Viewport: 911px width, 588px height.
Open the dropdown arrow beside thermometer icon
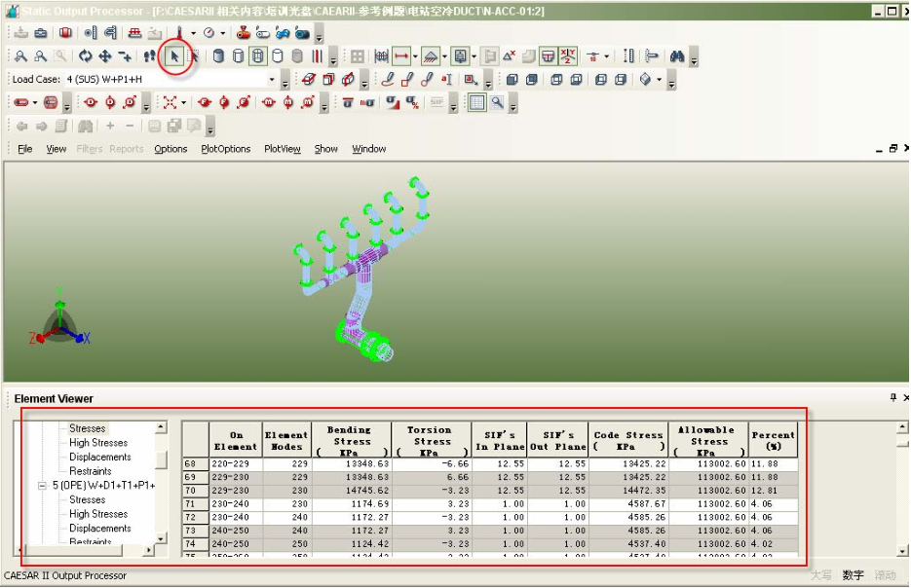(x=193, y=33)
